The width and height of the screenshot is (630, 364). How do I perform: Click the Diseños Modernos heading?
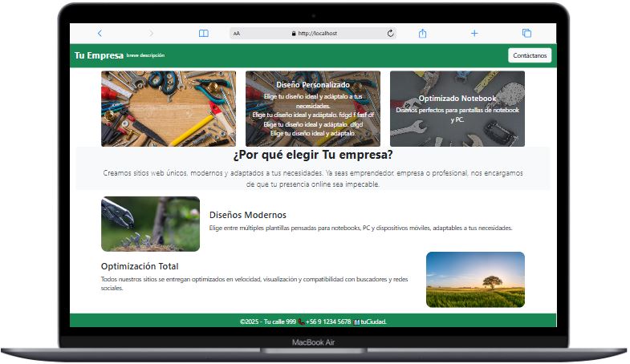pos(247,215)
